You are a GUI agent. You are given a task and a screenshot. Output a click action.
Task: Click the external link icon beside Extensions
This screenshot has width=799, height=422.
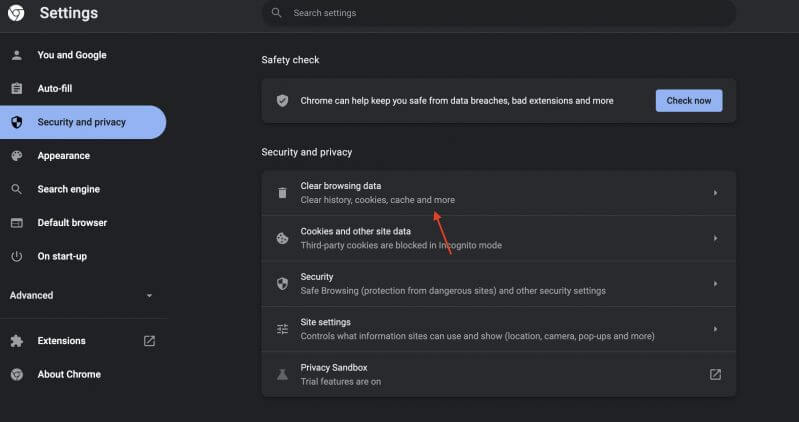tap(149, 341)
